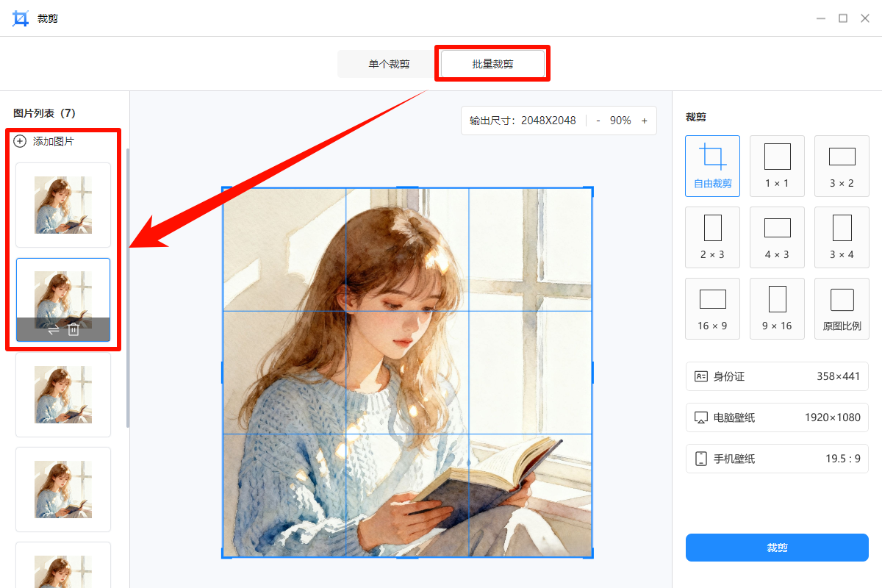Image resolution: width=882 pixels, height=588 pixels.
Task: Choose the 3 × 2 crop ratio
Action: coord(842,165)
